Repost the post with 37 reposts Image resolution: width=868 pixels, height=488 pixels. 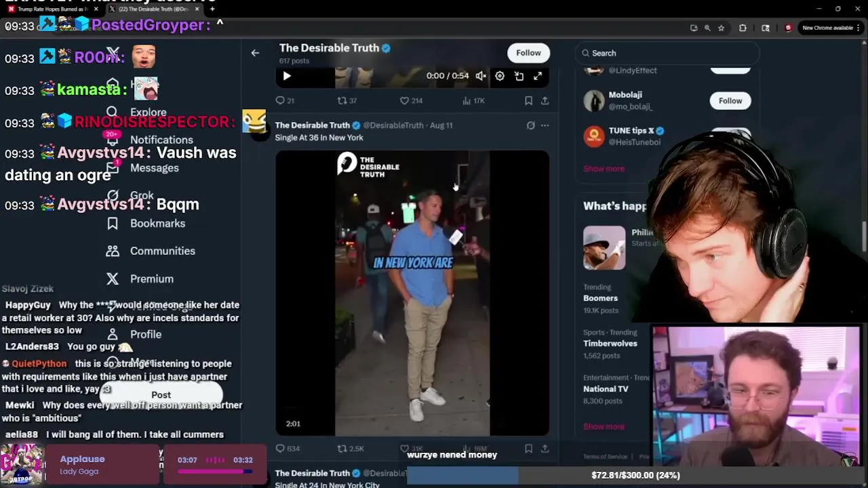(x=347, y=100)
